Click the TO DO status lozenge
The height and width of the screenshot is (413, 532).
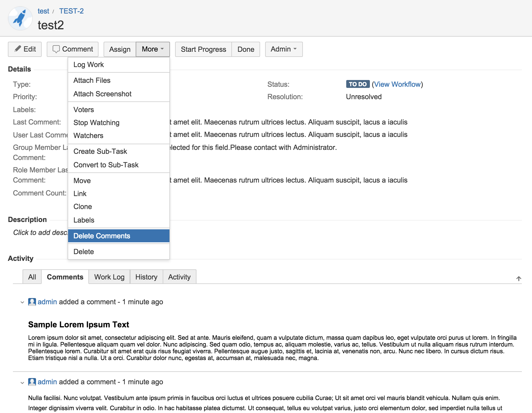358,84
